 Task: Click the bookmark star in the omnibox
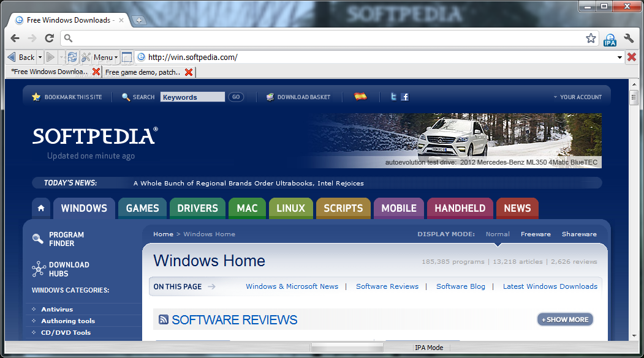tap(591, 38)
